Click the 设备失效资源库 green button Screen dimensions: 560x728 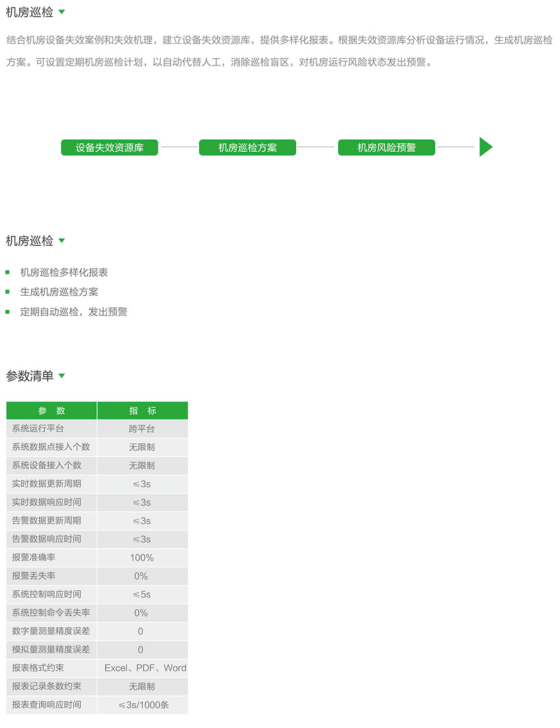coord(109,147)
